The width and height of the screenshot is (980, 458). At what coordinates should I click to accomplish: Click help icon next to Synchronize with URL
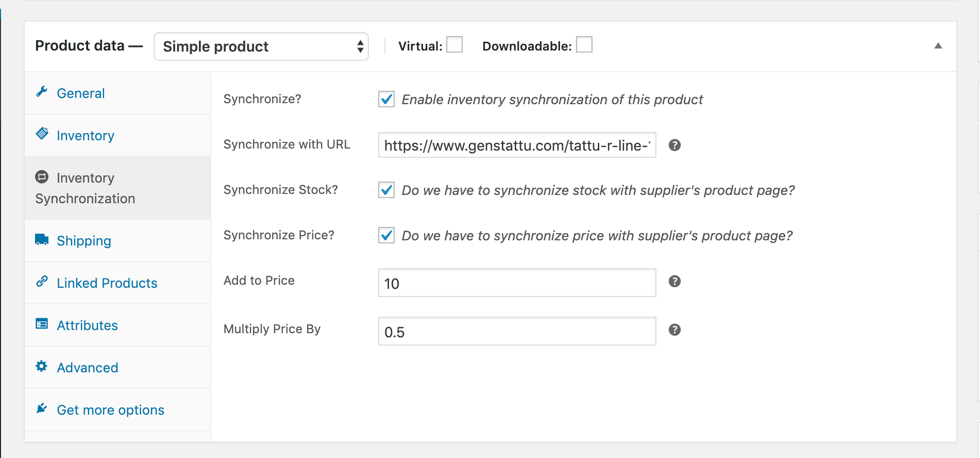(x=674, y=145)
